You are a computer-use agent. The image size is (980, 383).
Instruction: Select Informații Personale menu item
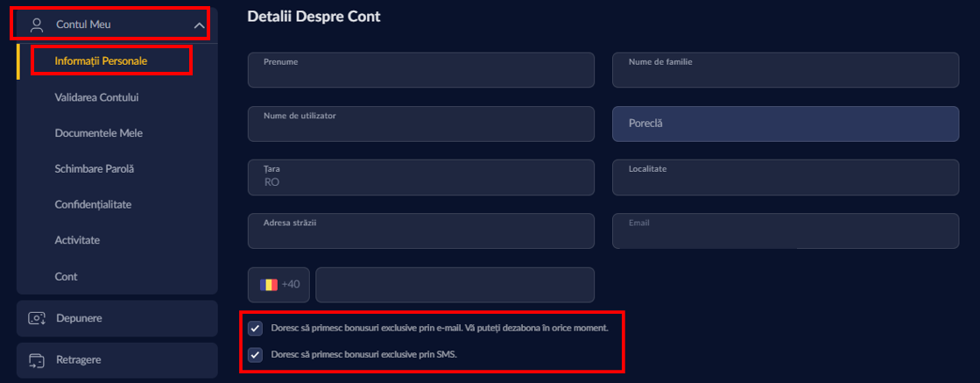pos(100,61)
